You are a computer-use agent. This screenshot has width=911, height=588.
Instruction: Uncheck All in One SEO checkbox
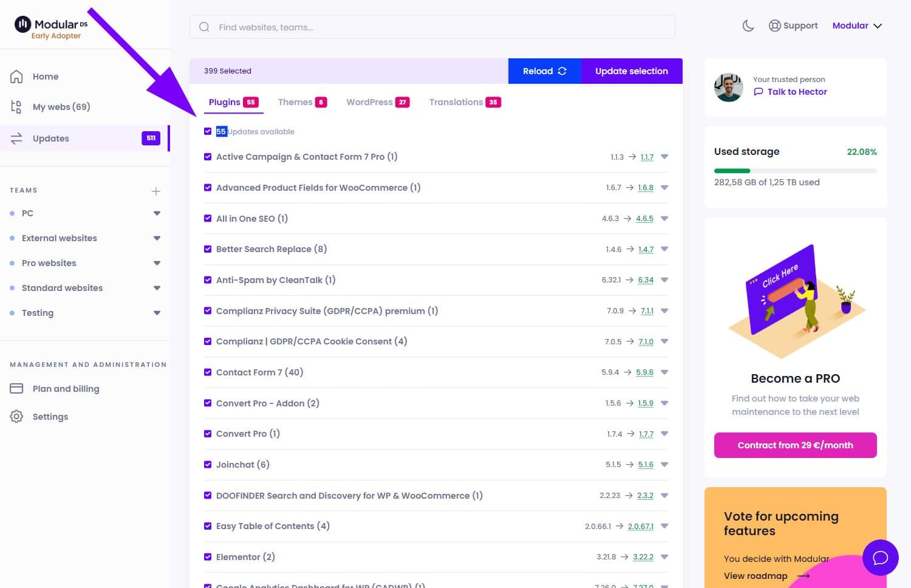tap(208, 219)
